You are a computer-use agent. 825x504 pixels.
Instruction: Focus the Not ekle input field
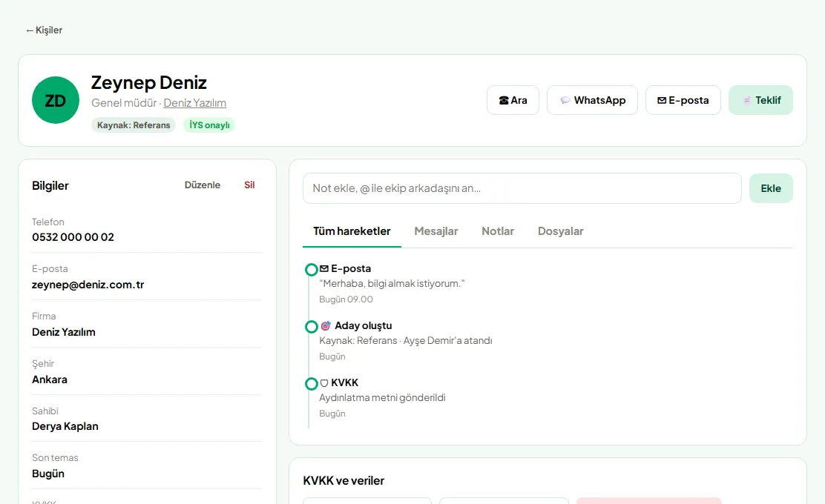pyautogui.click(x=522, y=188)
